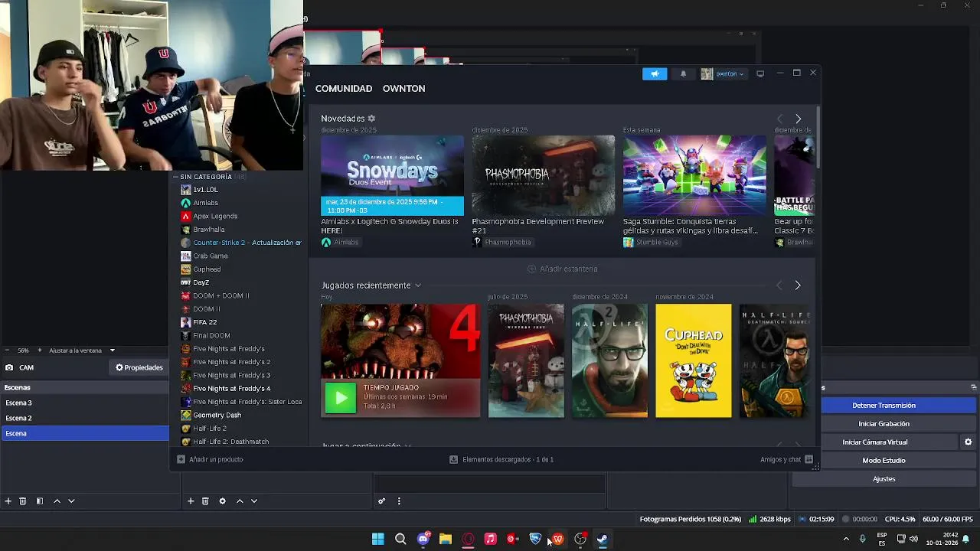Select Geometry Dash in Steam library list
The width and height of the screenshot is (980, 551).
(217, 415)
